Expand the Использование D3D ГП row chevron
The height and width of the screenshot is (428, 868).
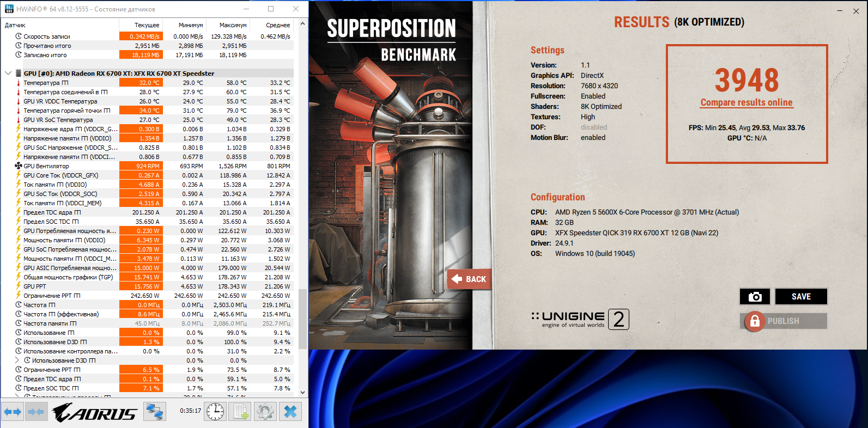click(17, 360)
